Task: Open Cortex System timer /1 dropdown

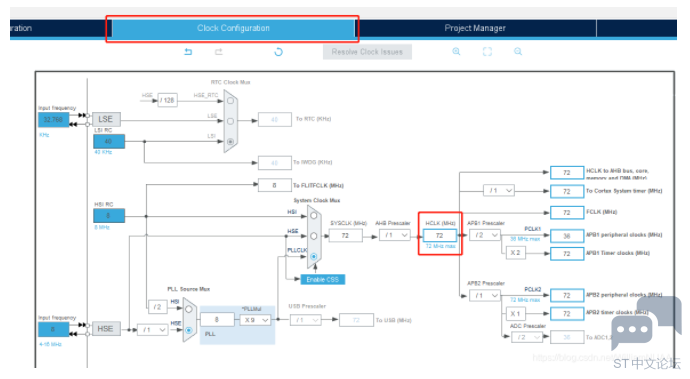Action: [499, 191]
